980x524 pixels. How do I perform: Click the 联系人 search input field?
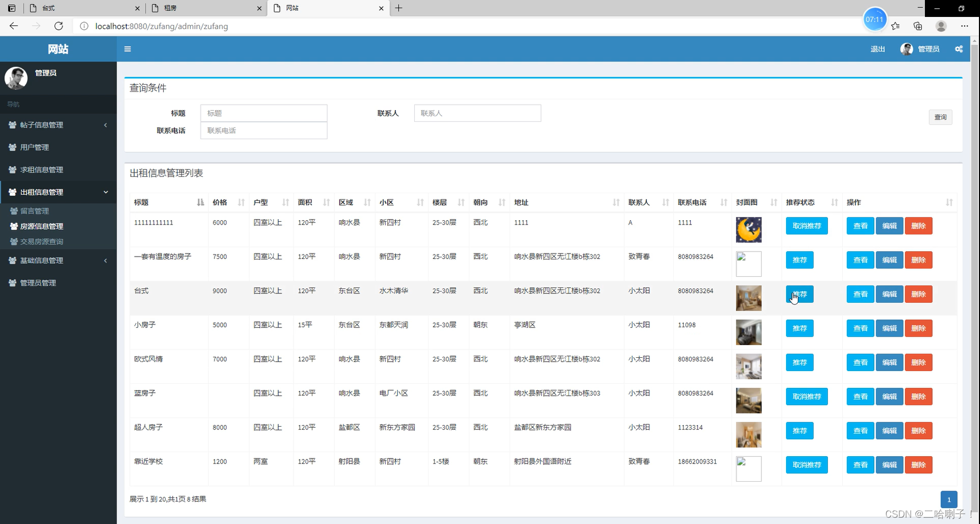477,113
